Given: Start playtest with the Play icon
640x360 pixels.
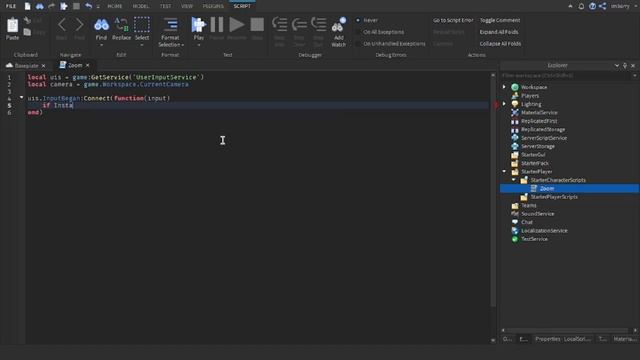Looking at the screenshot, I should coord(199,25).
